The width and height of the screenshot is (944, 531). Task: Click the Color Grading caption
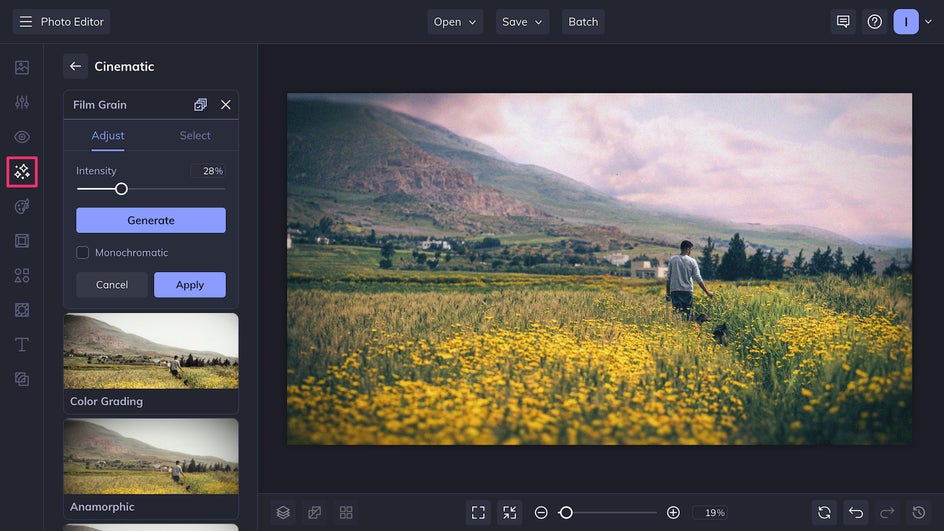click(107, 401)
